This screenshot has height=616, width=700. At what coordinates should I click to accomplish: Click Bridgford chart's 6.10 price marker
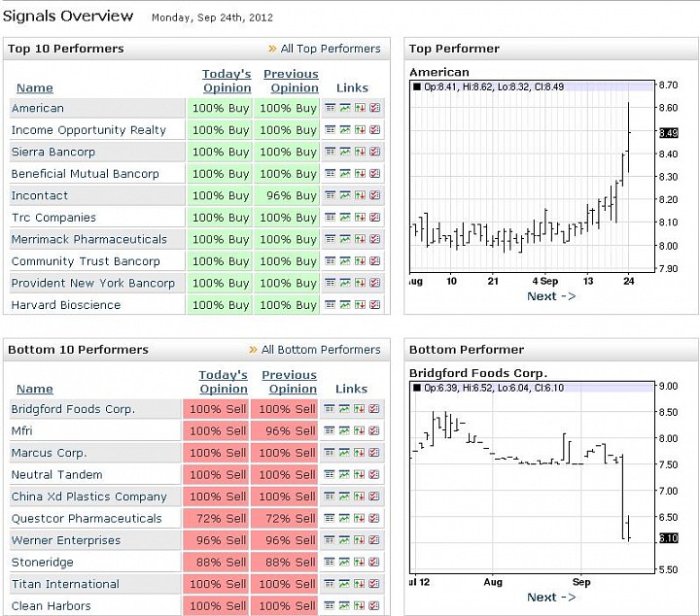[669, 538]
